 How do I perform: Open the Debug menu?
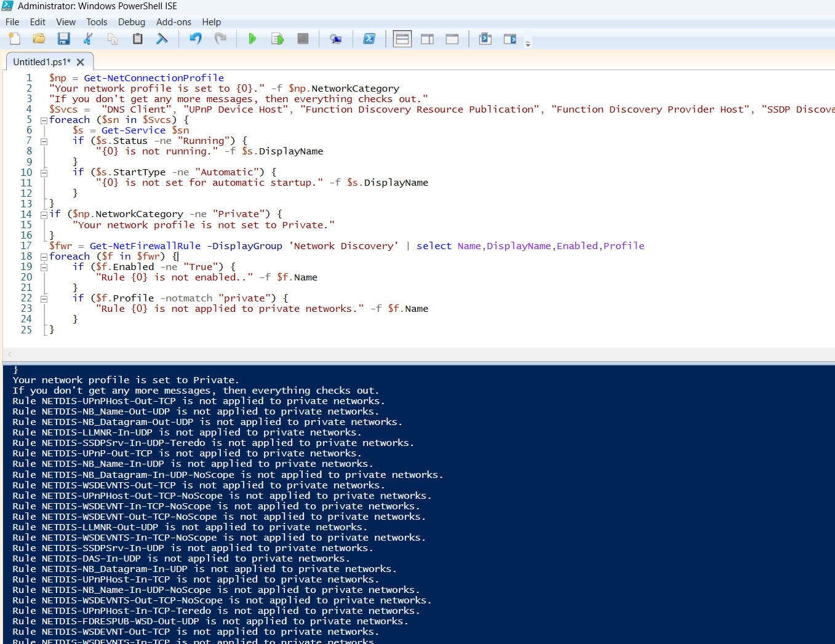(x=132, y=22)
